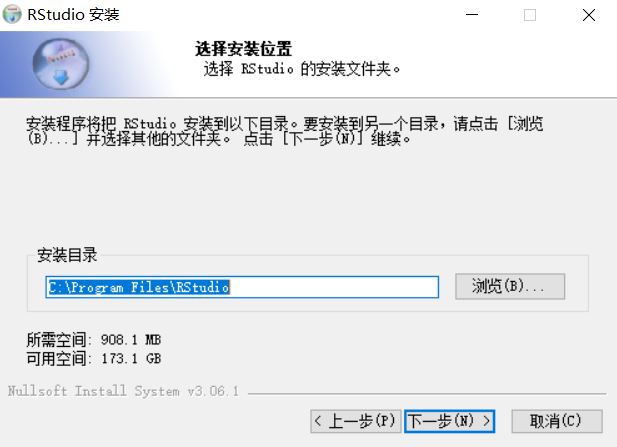617x447 pixels.
Task: Click the 安装目录 group label
Action: point(67,255)
